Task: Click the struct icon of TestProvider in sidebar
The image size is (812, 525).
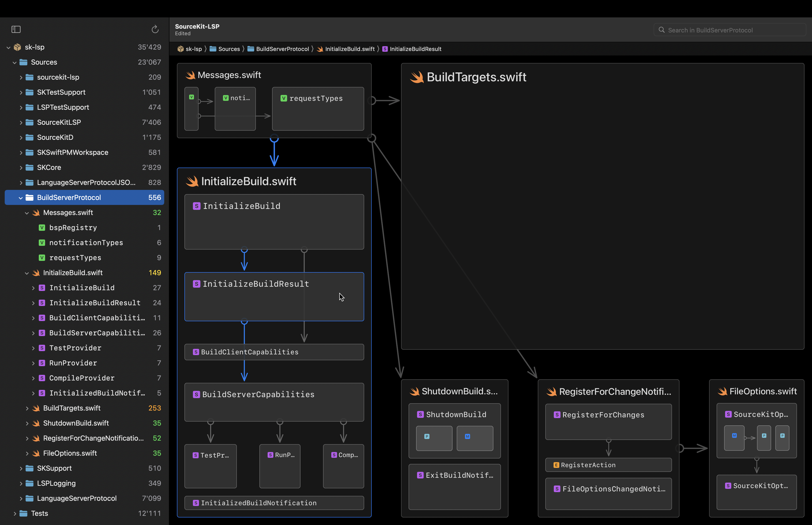Action: point(42,348)
